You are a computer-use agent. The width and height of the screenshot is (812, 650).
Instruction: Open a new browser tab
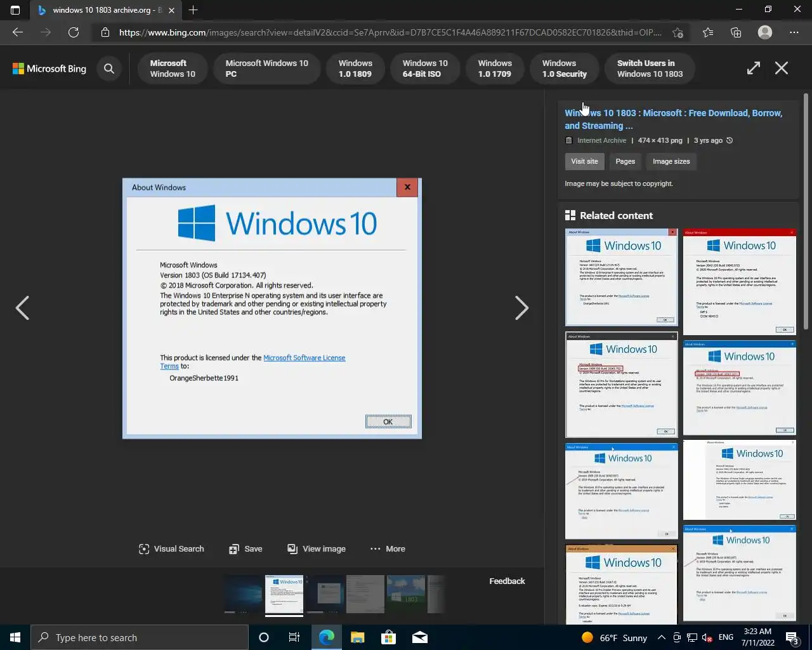pyautogui.click(x=193, y=10)
